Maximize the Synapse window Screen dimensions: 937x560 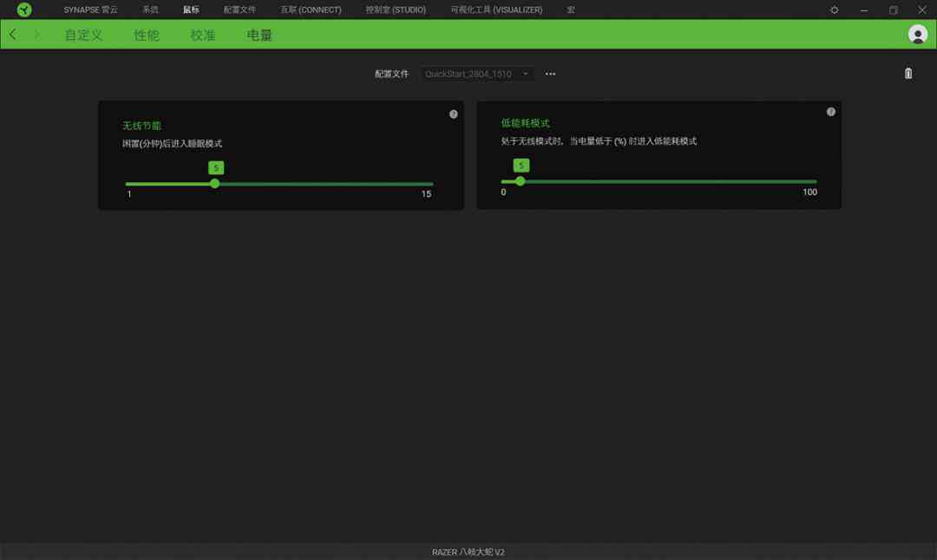[894, 10]
